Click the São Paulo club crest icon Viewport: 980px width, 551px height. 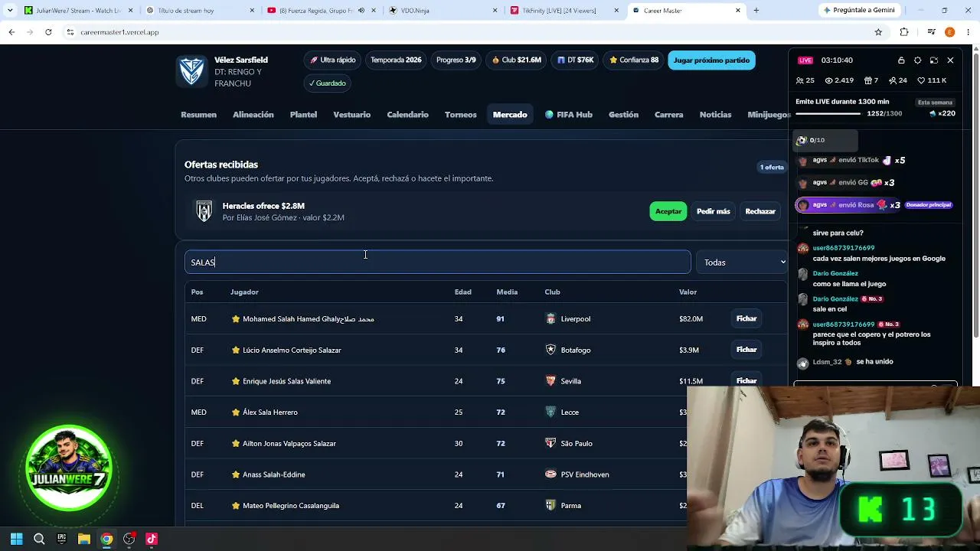coord(550,443)
